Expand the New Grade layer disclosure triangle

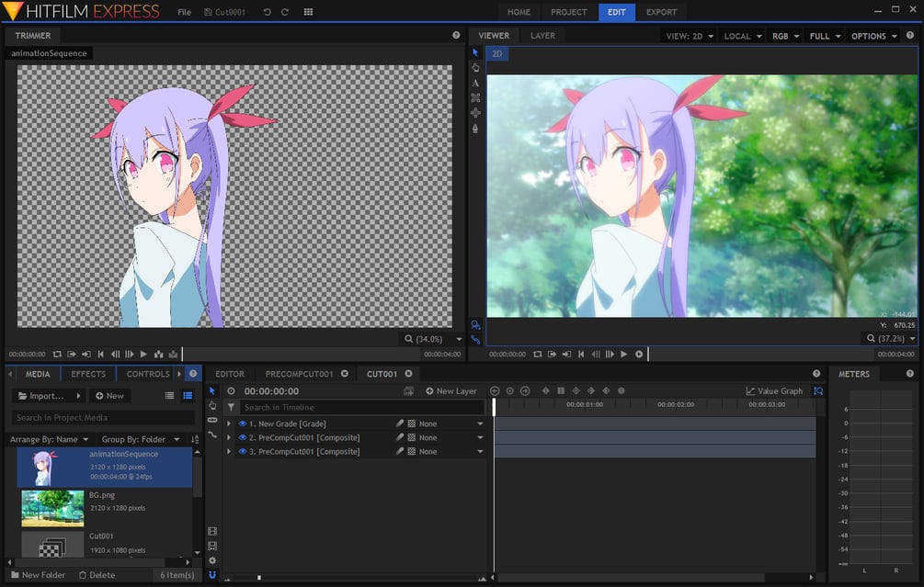point(229,423)
